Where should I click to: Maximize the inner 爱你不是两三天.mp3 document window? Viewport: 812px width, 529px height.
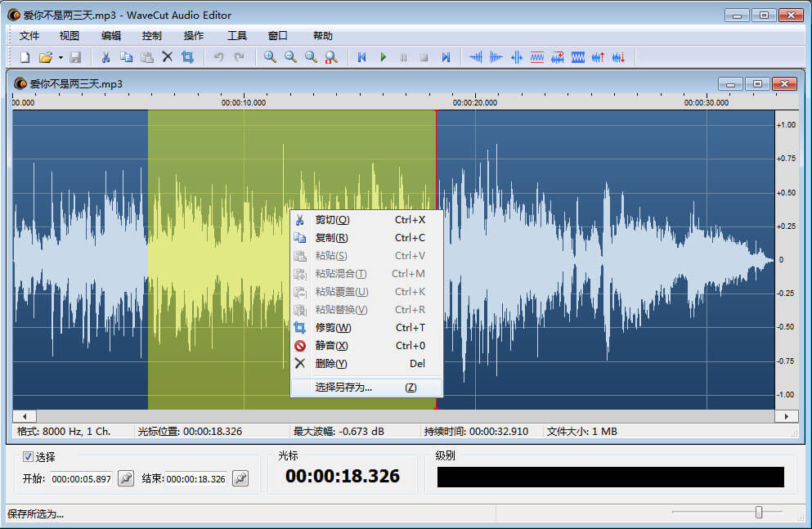point(758,83)
